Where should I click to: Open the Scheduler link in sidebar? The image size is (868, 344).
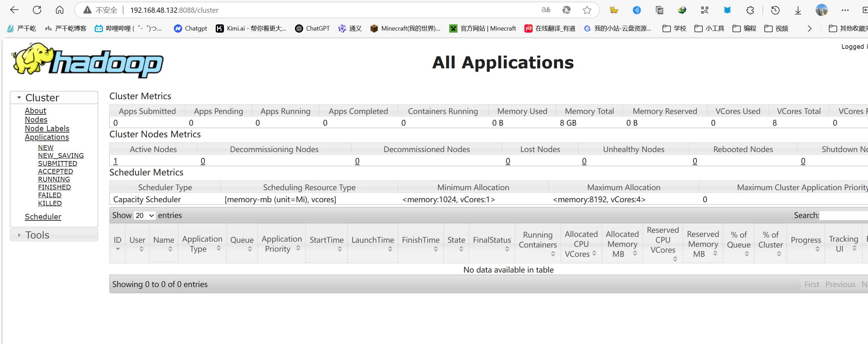coord(43,217)
